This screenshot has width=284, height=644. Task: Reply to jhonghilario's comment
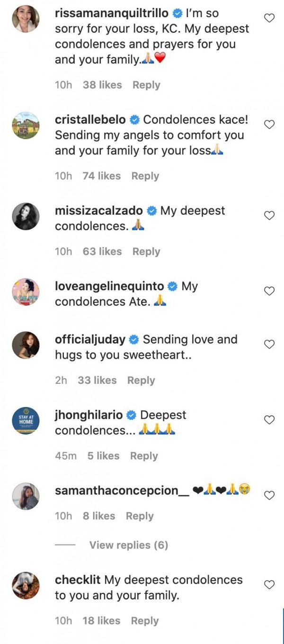[x=144, y=456]
